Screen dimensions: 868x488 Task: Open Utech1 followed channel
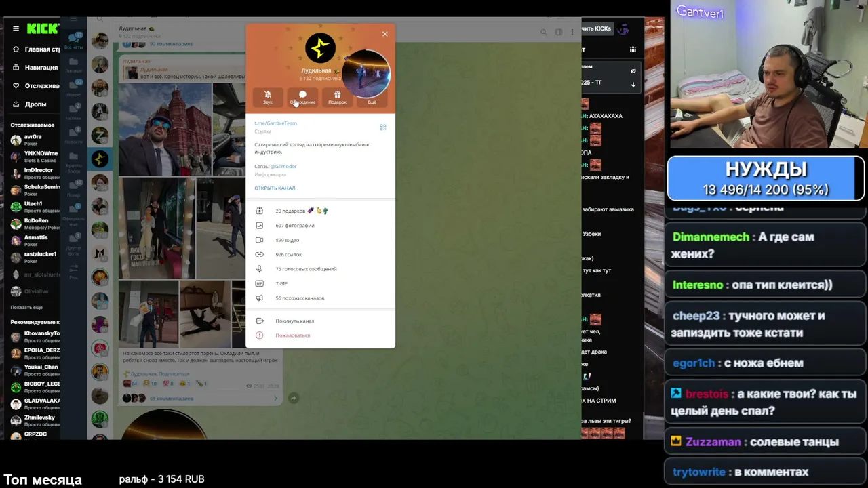(x=35, y=207)
